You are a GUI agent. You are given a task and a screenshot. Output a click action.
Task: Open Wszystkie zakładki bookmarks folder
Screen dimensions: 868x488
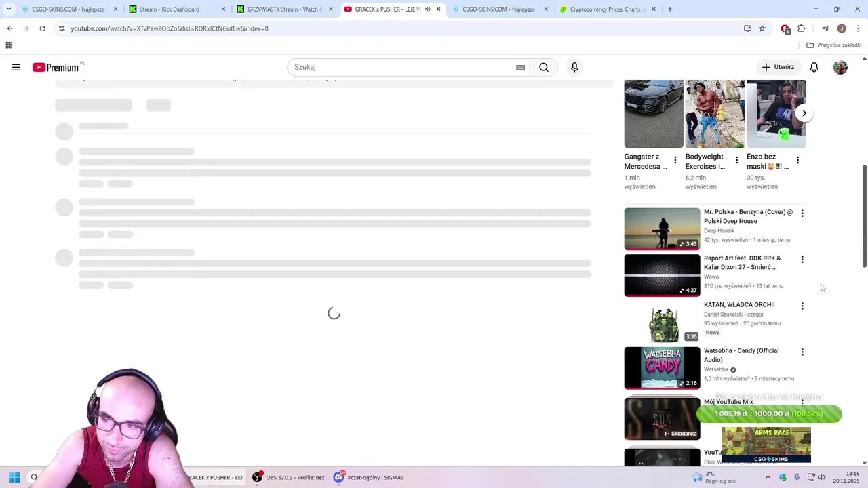(834, 45)
